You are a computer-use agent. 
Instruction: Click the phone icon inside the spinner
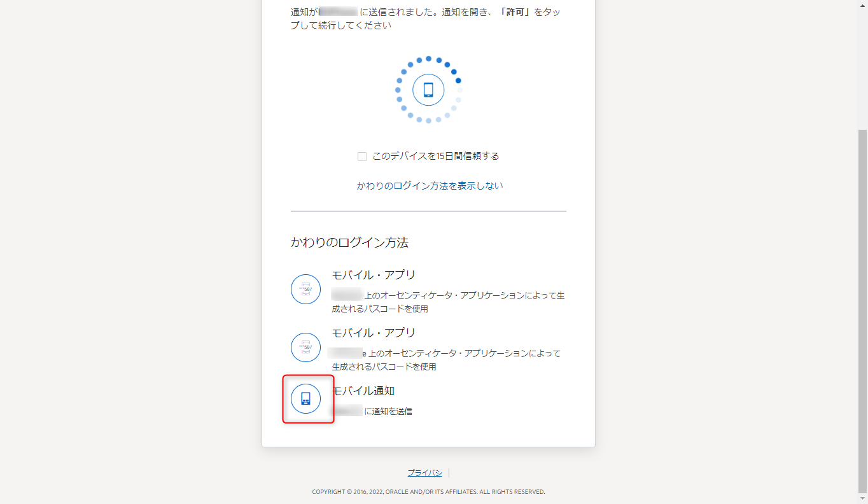[428, 90]
